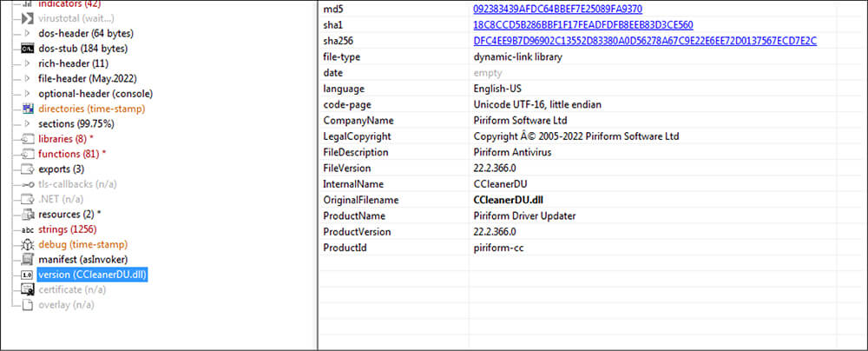This screenshot has height=351, width=868.
Task: Click the file-type property name
Action: tap(340, 57)
